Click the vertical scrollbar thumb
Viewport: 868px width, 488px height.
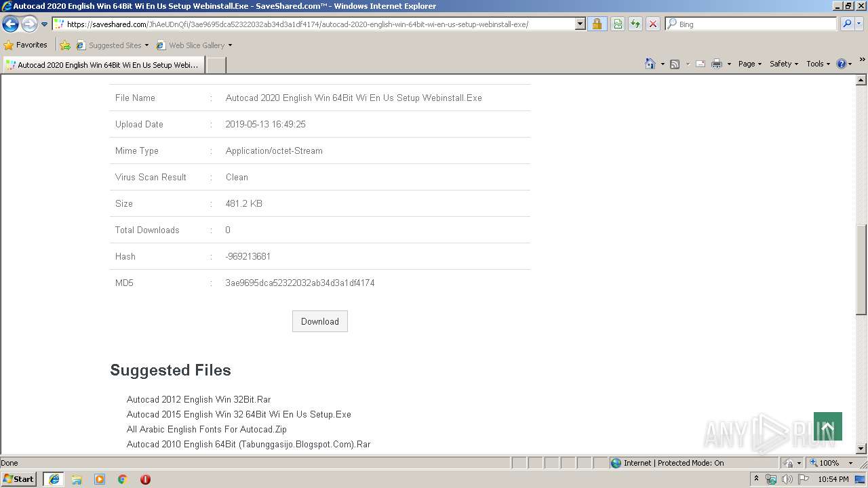[861, 269]
